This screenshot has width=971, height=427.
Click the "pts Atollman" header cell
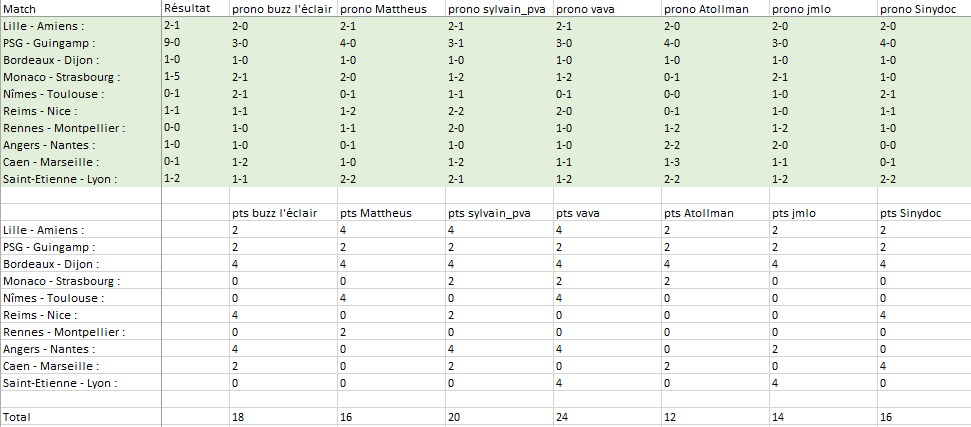[x=699, y=213]
